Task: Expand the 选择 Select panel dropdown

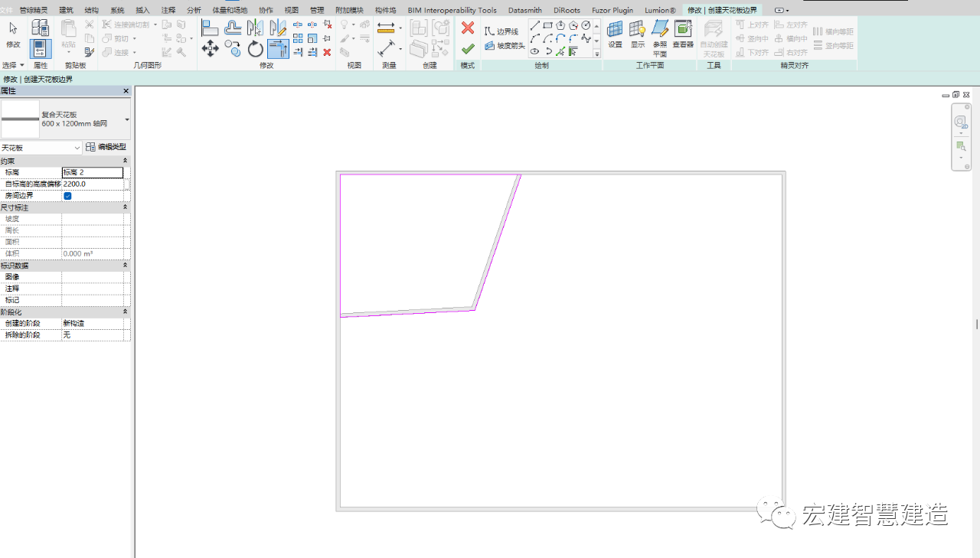Action: (x=13, y=66)
